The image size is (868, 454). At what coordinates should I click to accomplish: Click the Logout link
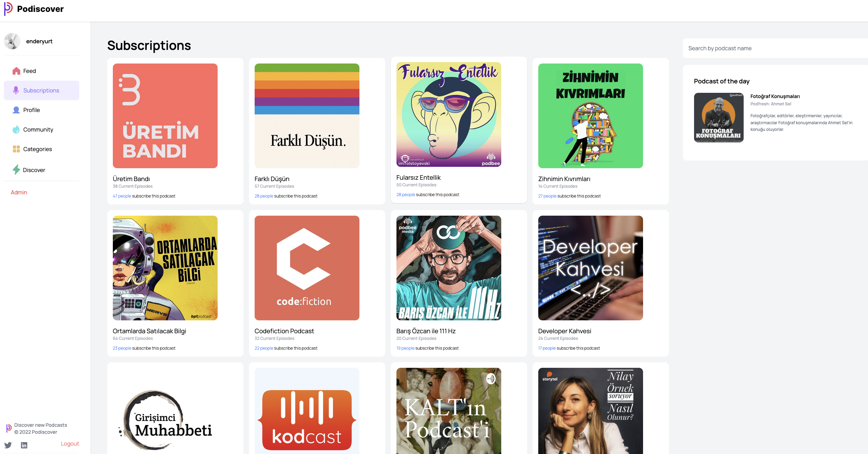click(x=70, y=444)
